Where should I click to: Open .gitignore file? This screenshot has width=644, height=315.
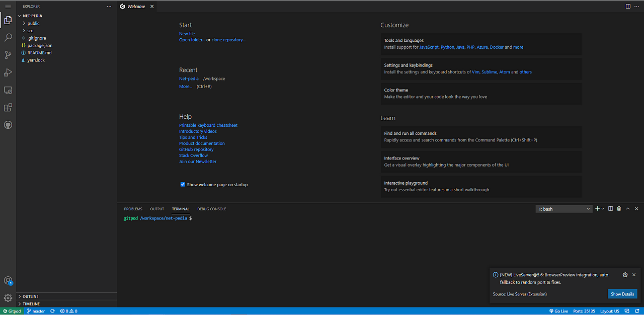click(36, 38)
